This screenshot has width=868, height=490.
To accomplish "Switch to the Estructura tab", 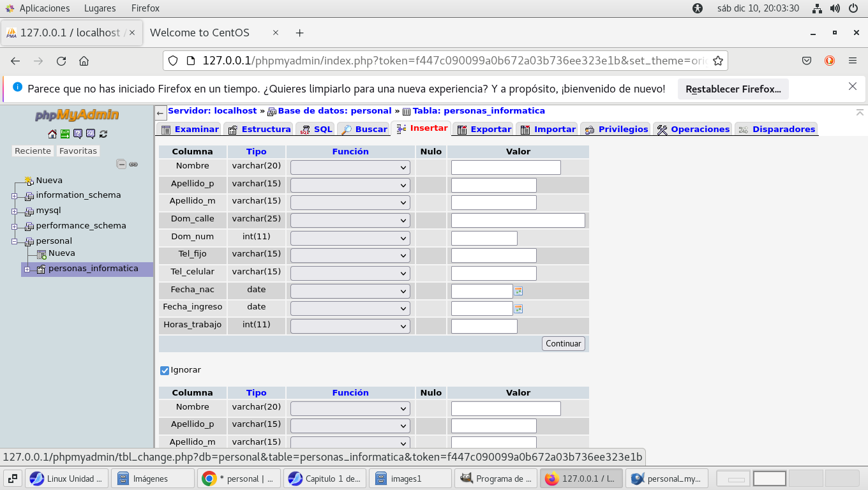I will [258, 129].
